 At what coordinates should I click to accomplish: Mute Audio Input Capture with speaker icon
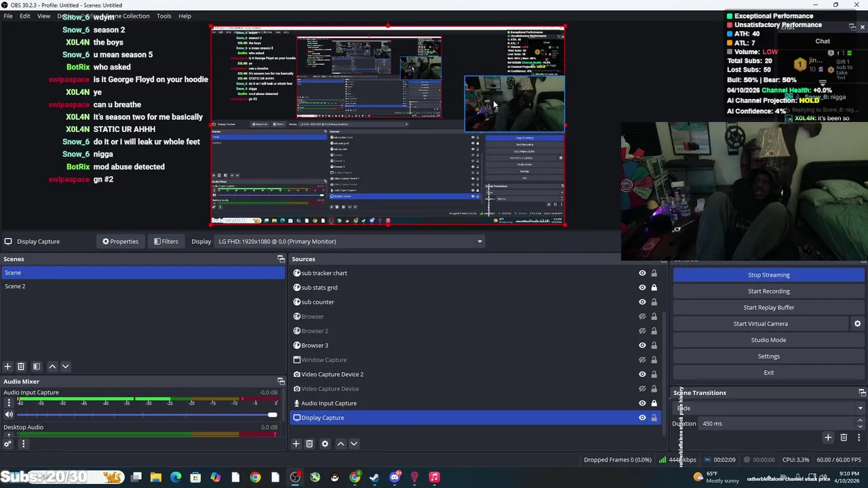click(x=9, y=415)
